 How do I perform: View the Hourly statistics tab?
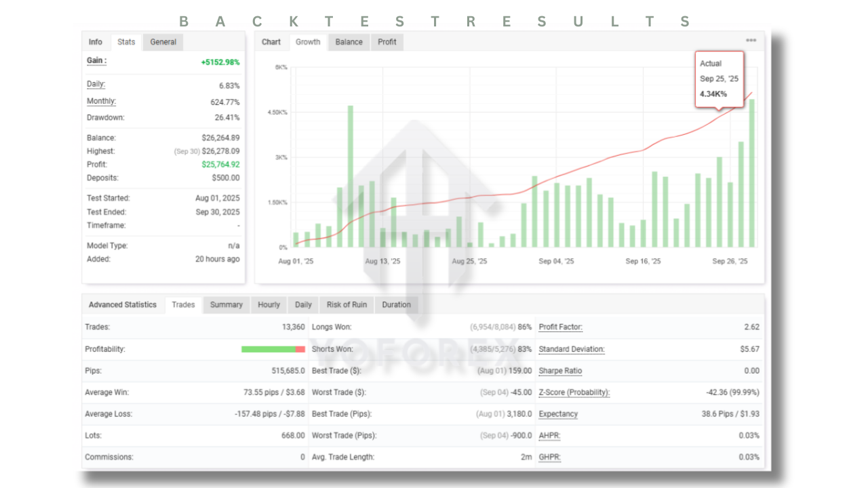269,305
